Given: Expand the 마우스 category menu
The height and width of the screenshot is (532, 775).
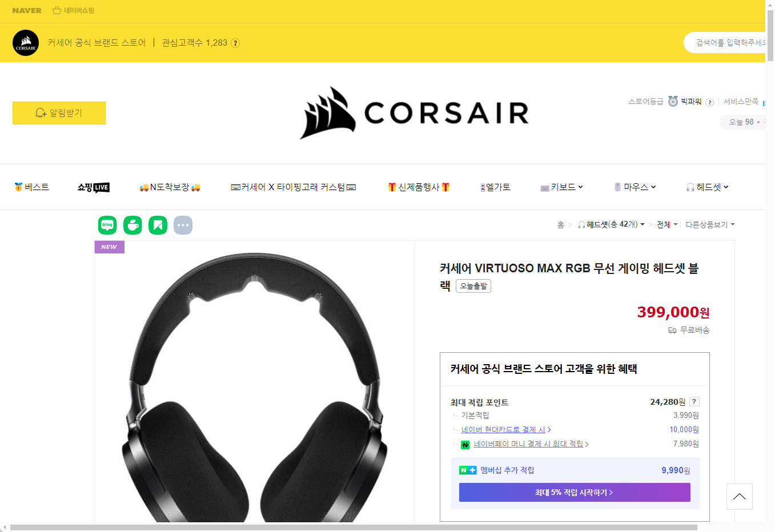Looking at the screenshot, I should point(635,187).
